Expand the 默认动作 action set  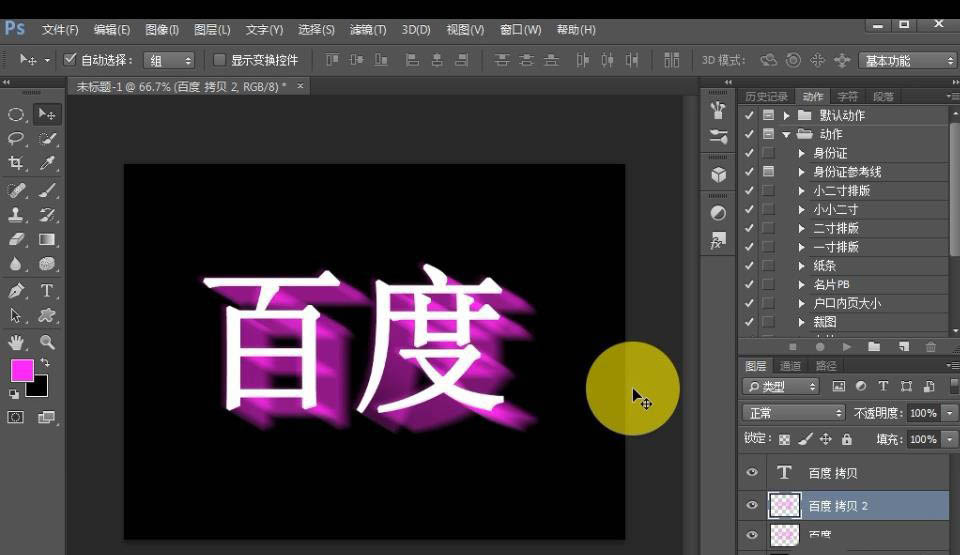(787, 115)
